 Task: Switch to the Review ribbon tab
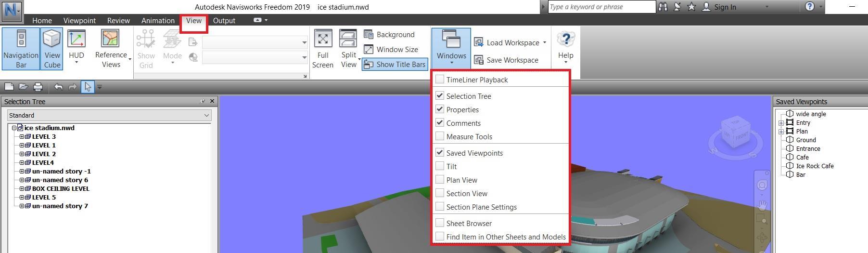tap(118, 21)
